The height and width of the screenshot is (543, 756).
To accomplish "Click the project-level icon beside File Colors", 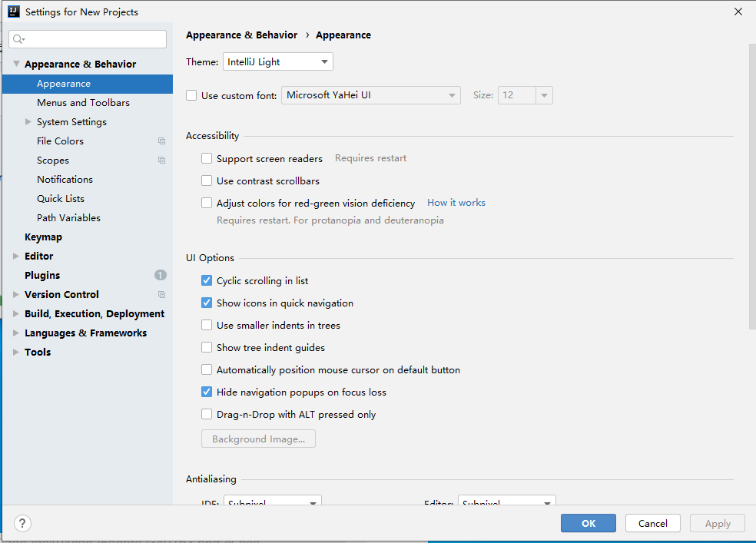I will pos(161,141).
